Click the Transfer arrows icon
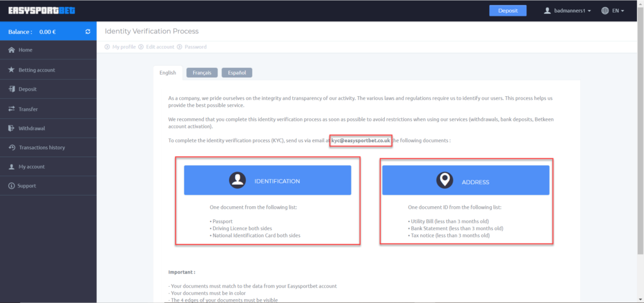The height and width of the screenshot is (303, 644). pyautogui.click(x=11, y=109)
